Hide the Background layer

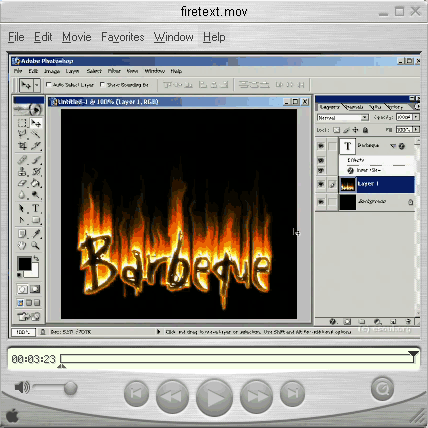click(x=321, y=202)
